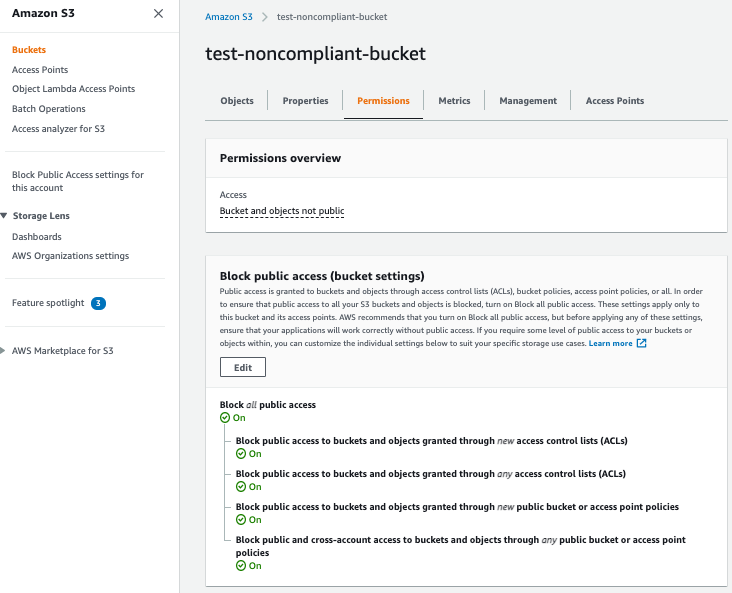Click the breadcrumb chevron after Amazon S3
Viewport: 732px width, 593px height.
point(265,18)
